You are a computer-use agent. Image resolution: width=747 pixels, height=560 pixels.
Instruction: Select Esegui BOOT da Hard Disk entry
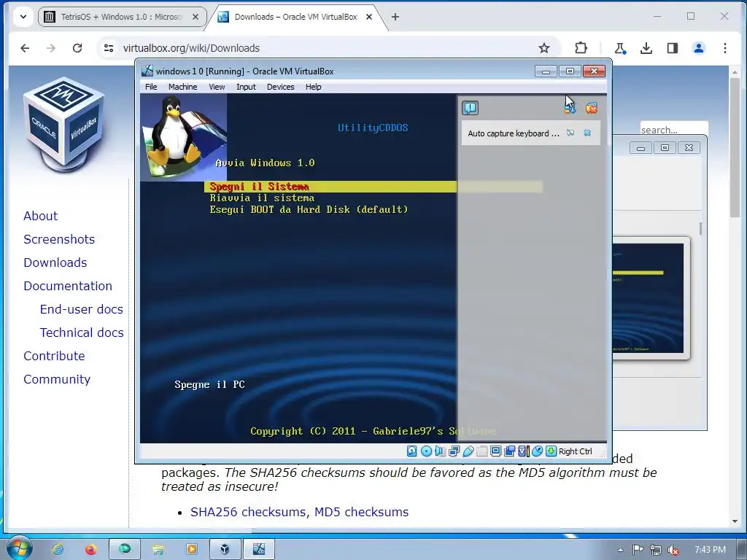coord(309,209)
